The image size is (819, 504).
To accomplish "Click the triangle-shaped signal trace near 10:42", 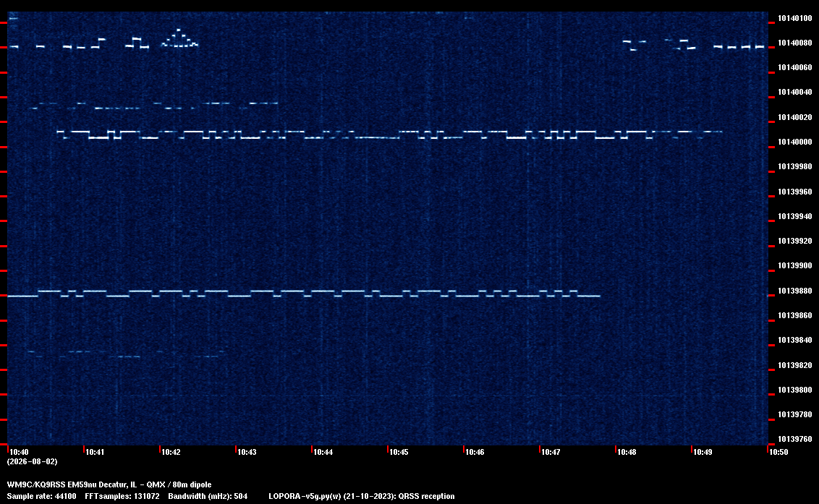I will (179, 38).
